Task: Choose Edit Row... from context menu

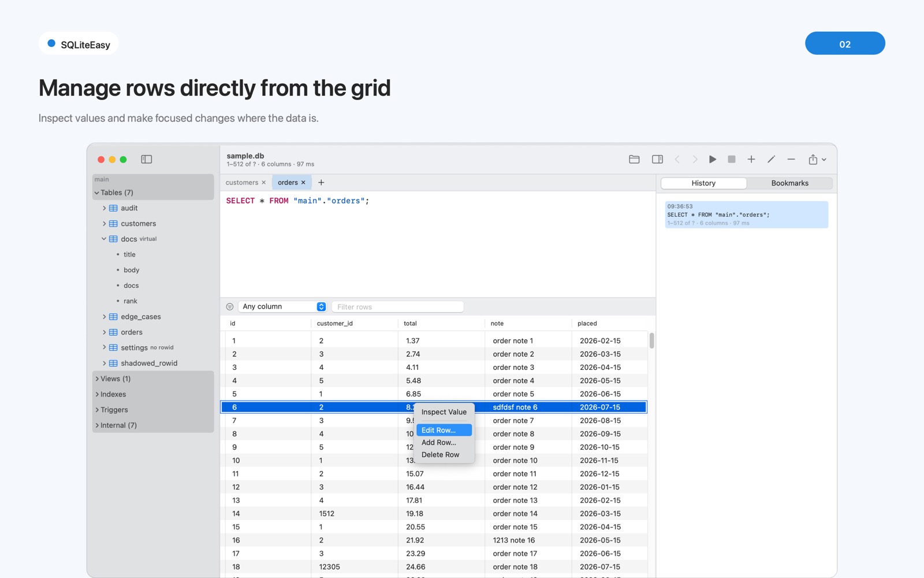Action: (444, 430)
